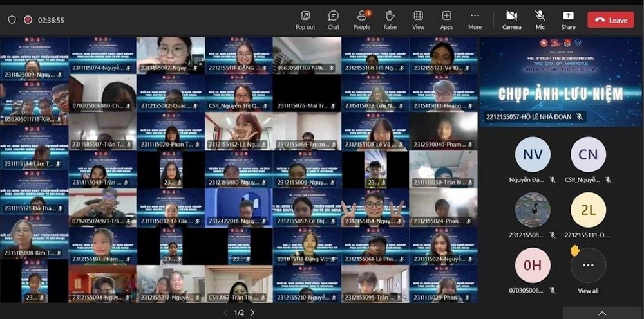The height and width of the screenshot is (319, 644).
Task: Click the Chụp Ảnh Lưu Niệm video tile
Action: click(x=560, y=80)
